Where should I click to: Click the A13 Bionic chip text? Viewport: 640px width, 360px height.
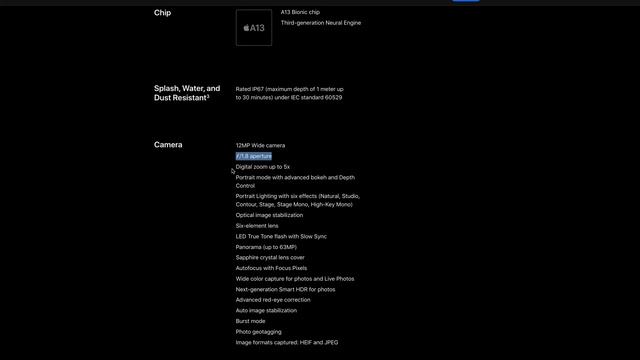tap(300, 12)
